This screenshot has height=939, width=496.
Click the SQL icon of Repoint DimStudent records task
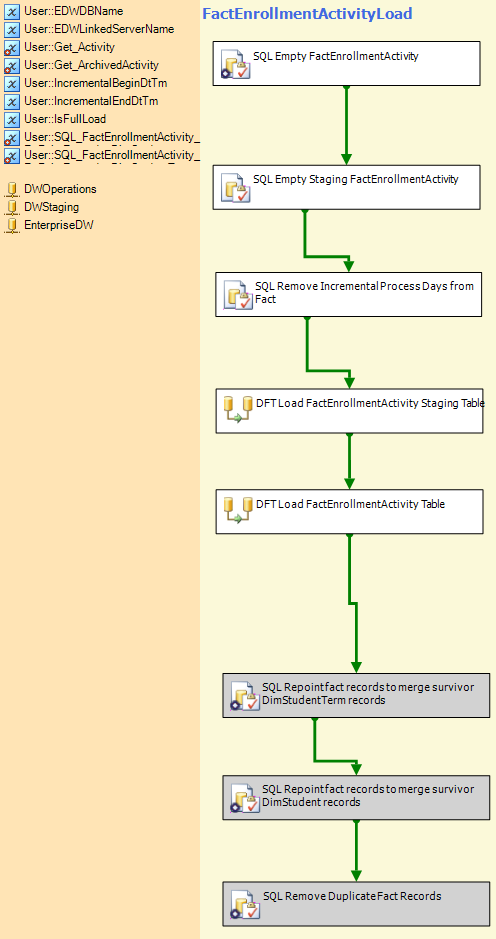(246, 798)
